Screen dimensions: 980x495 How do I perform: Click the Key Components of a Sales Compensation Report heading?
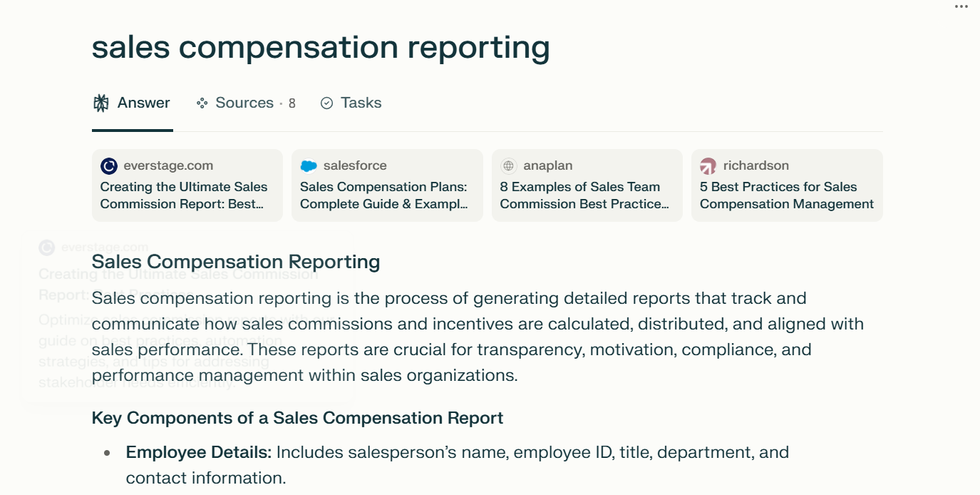pos(297,418)
